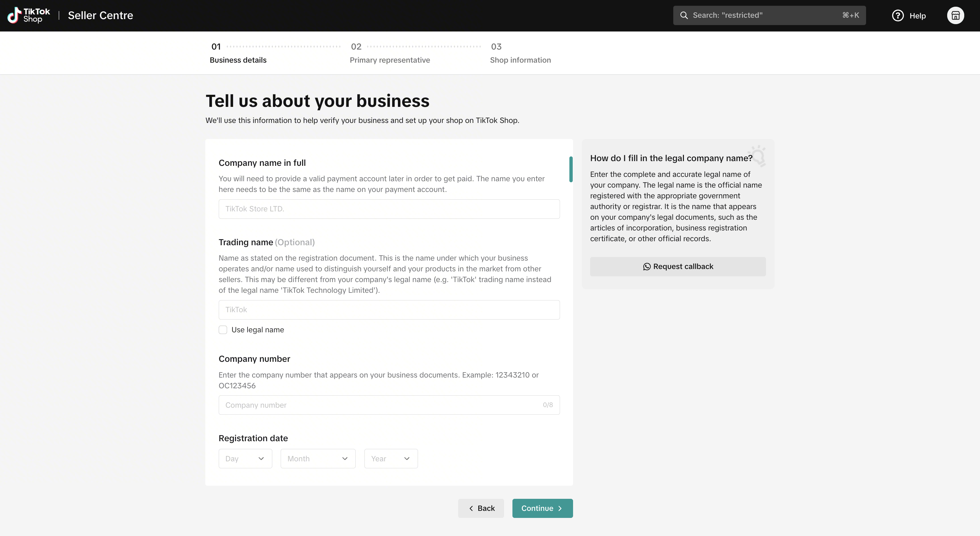Click Request callback button
The height and width of the screenshot is (536, 980).
tap(678, 267)
